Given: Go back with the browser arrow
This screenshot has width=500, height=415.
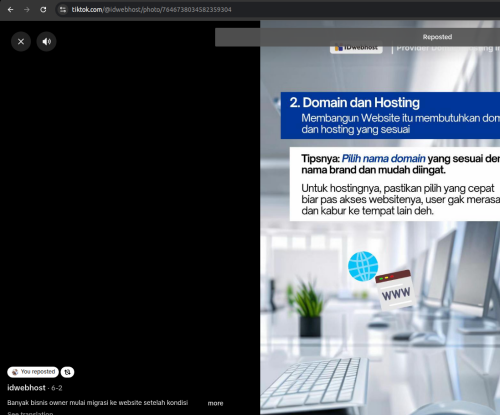Looking at the screenshot, I should coord(10,10).
